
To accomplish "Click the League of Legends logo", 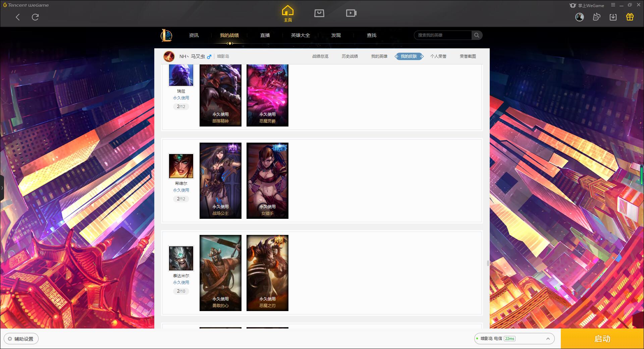I will (x=166, y=35).
